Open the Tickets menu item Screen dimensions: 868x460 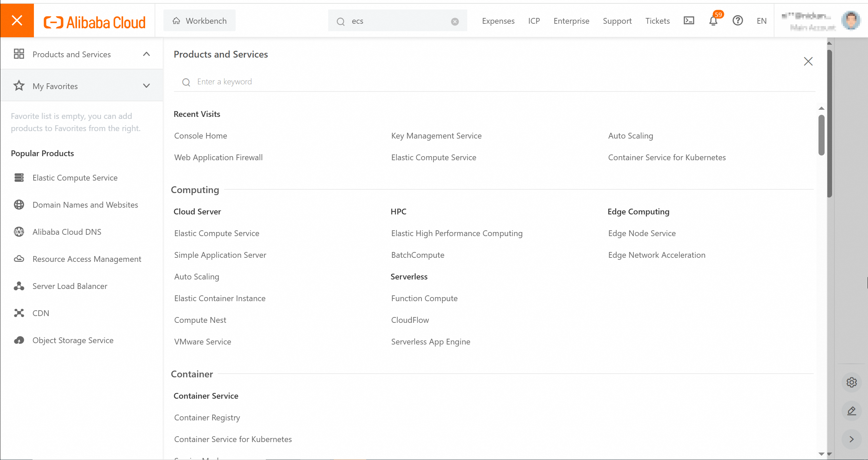[x=657, y=21]
